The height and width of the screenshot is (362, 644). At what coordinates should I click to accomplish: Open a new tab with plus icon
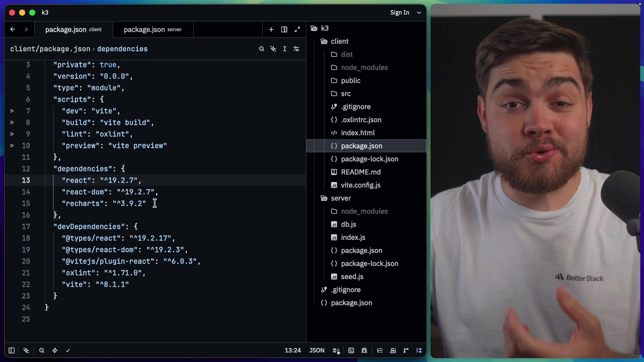271,29
